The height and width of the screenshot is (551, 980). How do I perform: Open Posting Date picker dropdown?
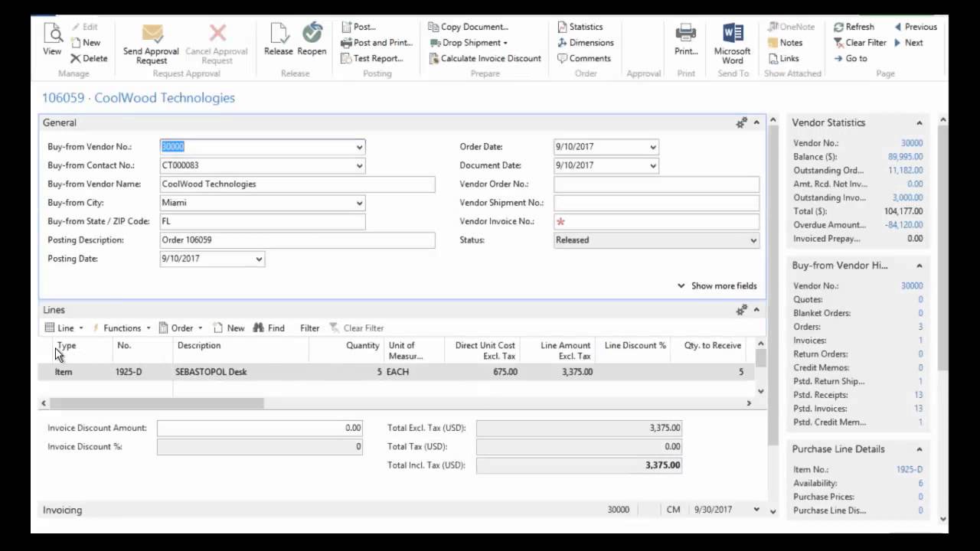point(259,259)
